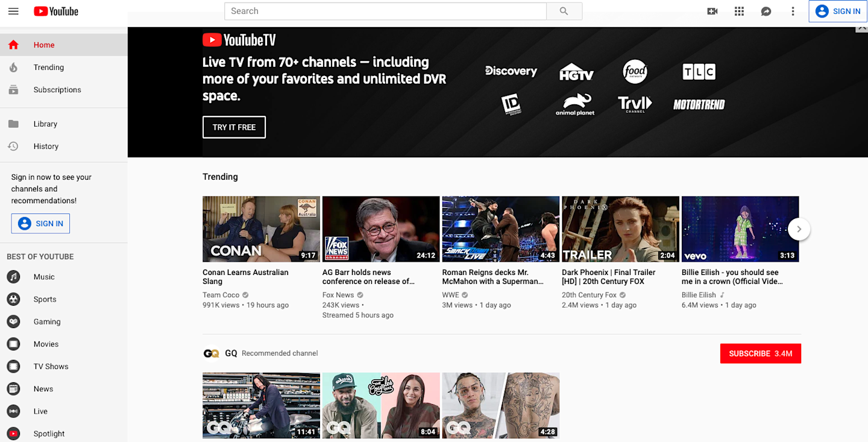Open the YouTube apps grid

pos(740,11)
